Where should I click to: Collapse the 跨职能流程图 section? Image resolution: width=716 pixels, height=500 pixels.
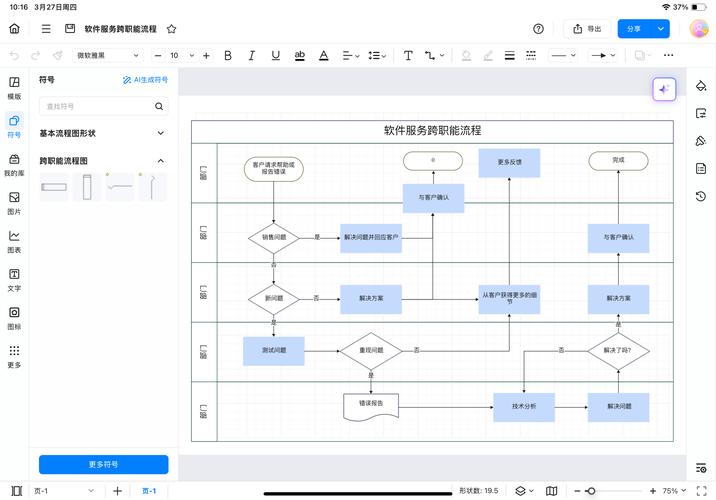(160, 160)
